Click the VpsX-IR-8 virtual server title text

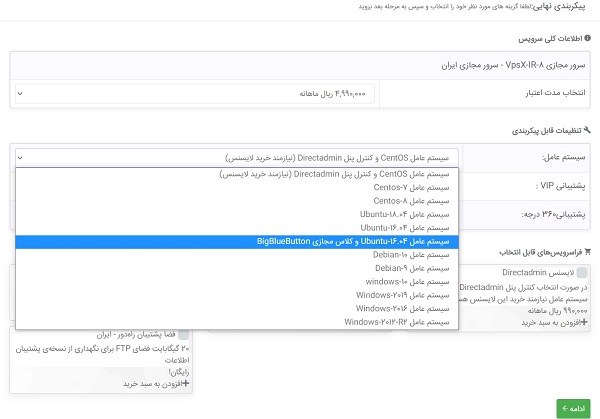(513, 65)
